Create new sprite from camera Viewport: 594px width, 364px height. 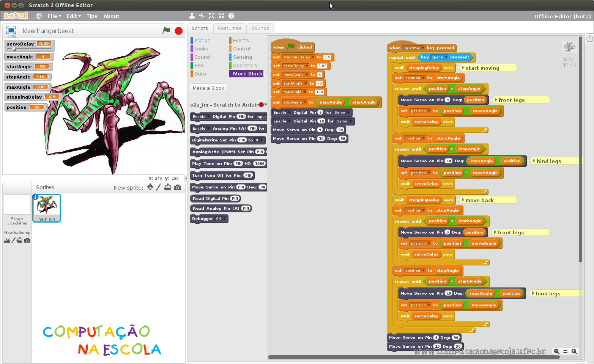pyautogui.click(x=177, y=187)
